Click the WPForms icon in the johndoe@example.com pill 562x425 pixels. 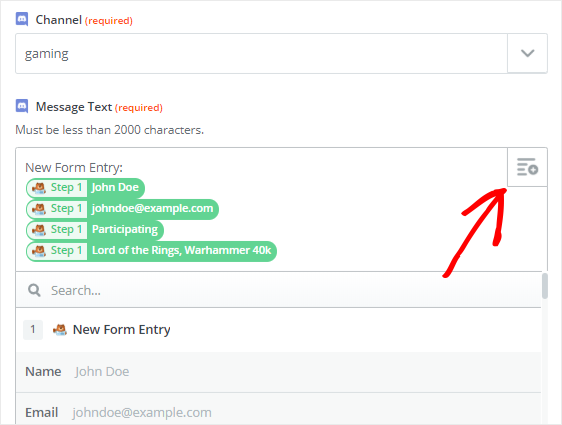click(x=39, y=209)
